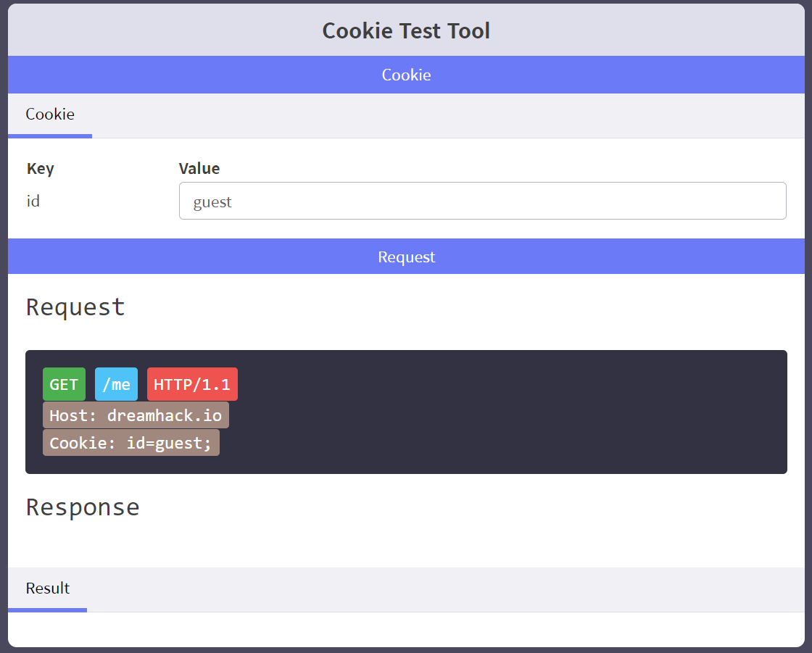The height and width of the screenshot is (653, 812).
Task: Collapse the blue Request section header
Action: pos(406,257)
